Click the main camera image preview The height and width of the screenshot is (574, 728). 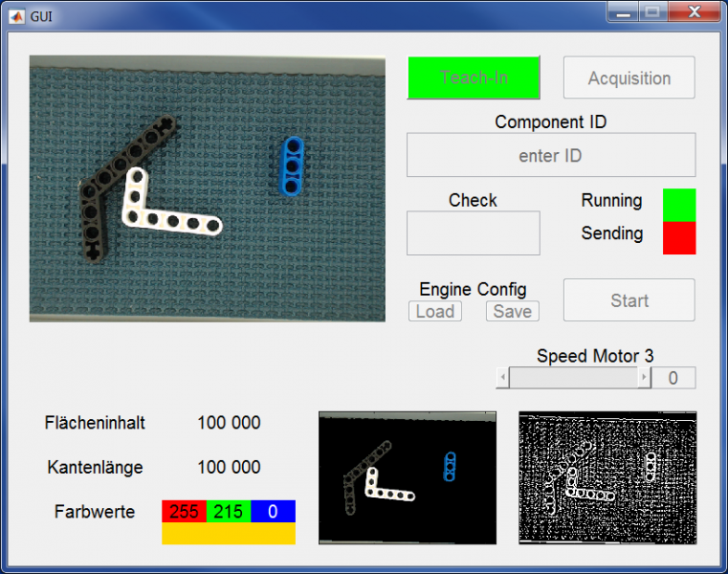tap(207, 188)
